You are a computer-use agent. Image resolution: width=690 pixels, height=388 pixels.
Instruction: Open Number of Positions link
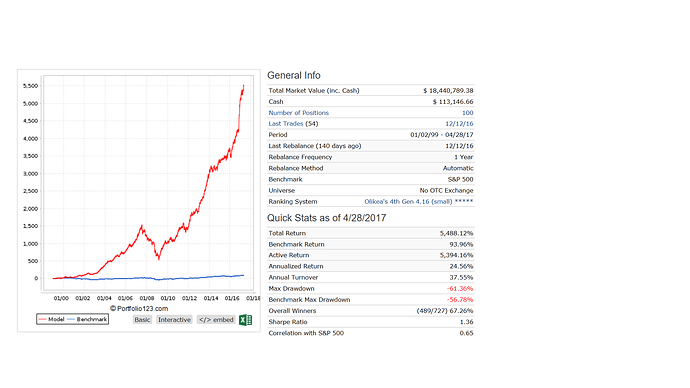298,113
